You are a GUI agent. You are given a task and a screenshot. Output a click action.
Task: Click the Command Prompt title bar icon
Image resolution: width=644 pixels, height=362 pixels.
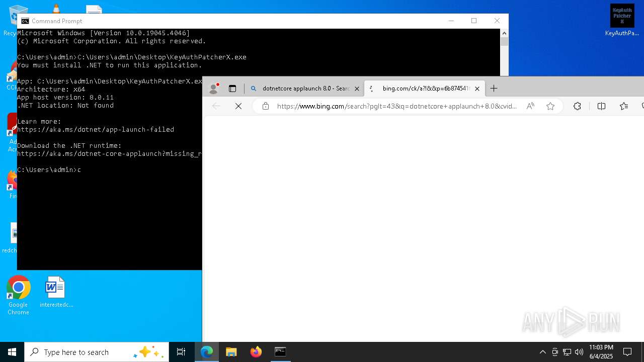pos(25,21)
